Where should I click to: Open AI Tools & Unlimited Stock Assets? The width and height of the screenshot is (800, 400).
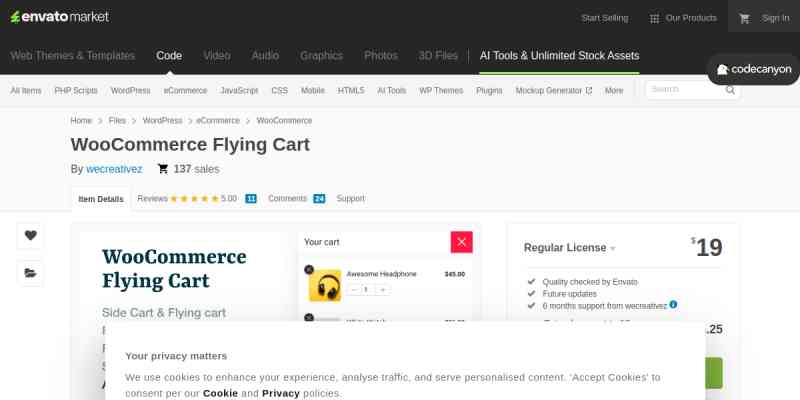tap(559, 56)
